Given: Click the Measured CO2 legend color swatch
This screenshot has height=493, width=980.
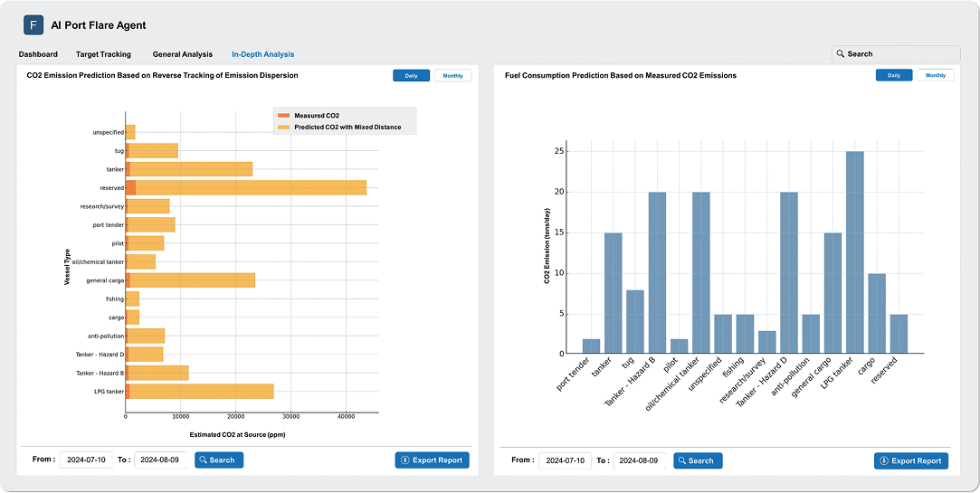Looking at the screenshot, I should point(283,116).
